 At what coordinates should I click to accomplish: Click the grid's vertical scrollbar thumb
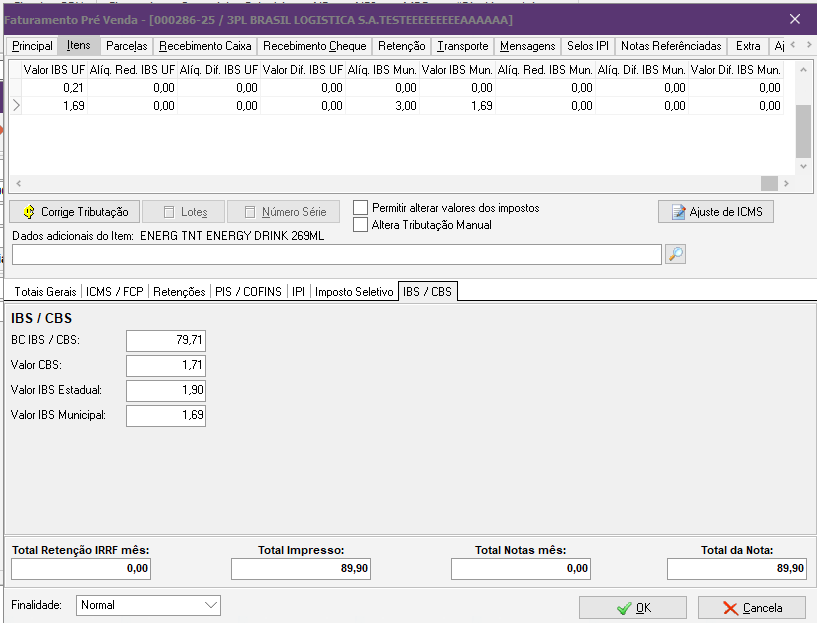pos(803,131)
